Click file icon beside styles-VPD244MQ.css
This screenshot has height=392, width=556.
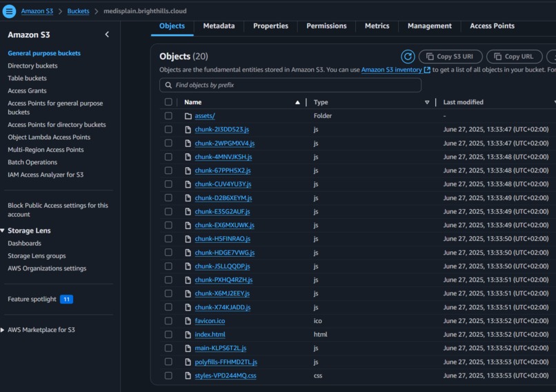coord(188,375)
